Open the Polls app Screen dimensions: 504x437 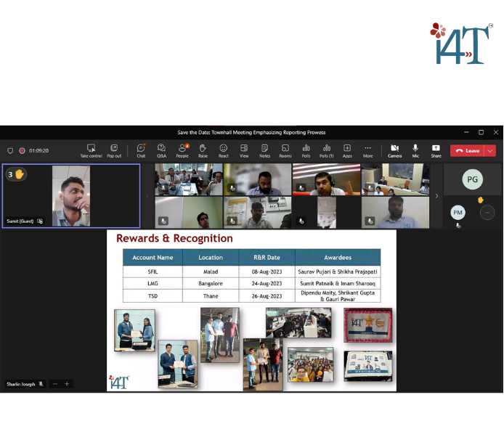306,151
